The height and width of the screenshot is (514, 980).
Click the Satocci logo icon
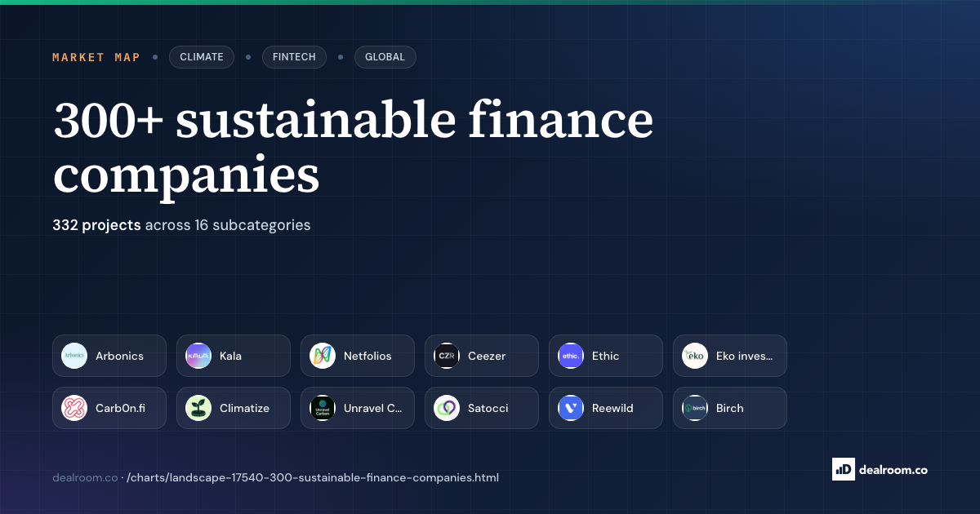447,408
